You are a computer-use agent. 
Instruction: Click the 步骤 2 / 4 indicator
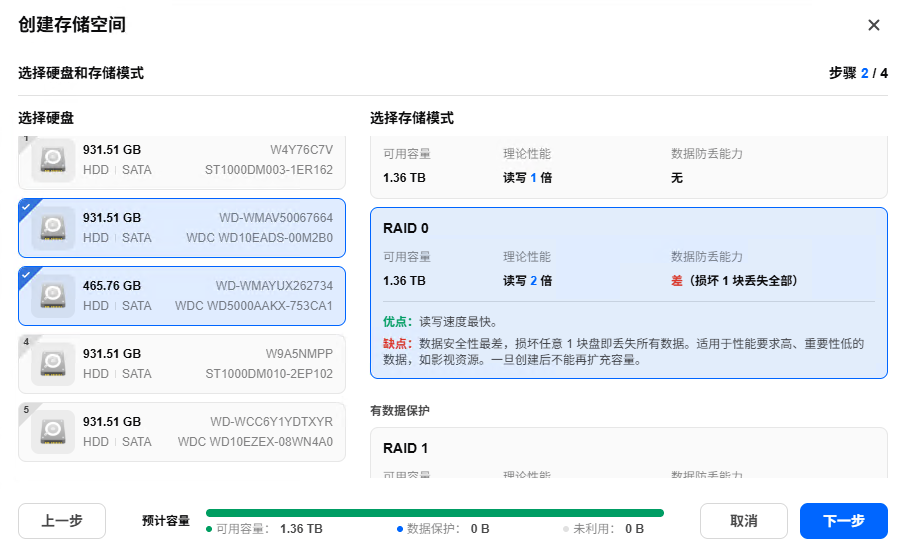click(858, 73)
